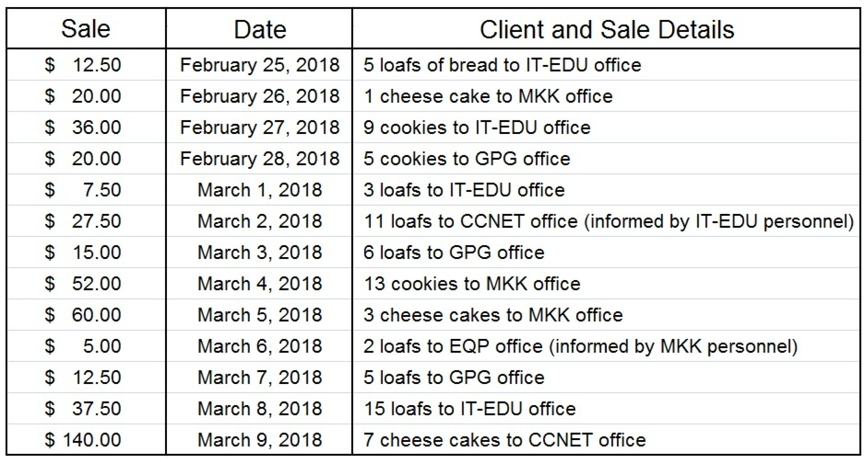Viewport: 868px width, 462px height.
Task: Select the 3 loafs to IT-EDU office cell
Action: click(x=464, y=190)
